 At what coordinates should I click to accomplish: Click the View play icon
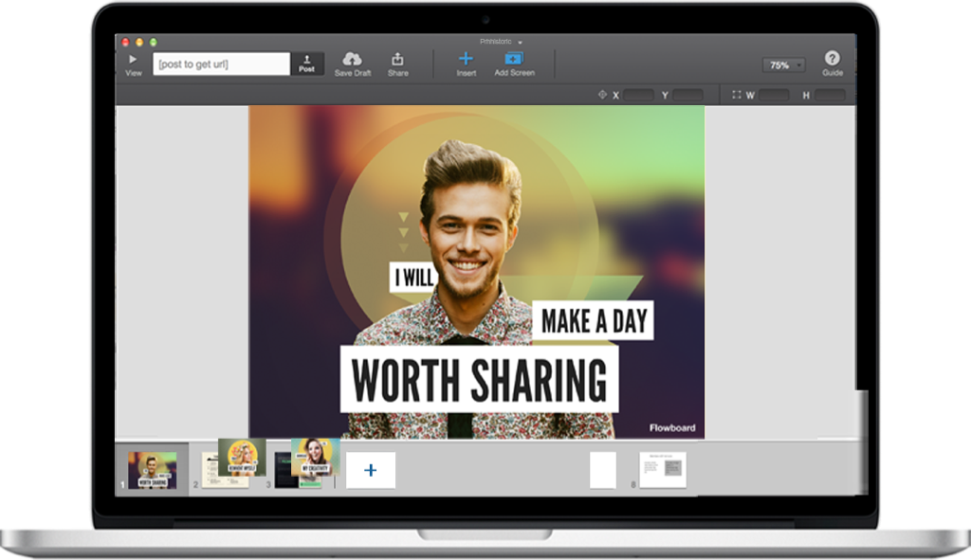click(133, 60)
